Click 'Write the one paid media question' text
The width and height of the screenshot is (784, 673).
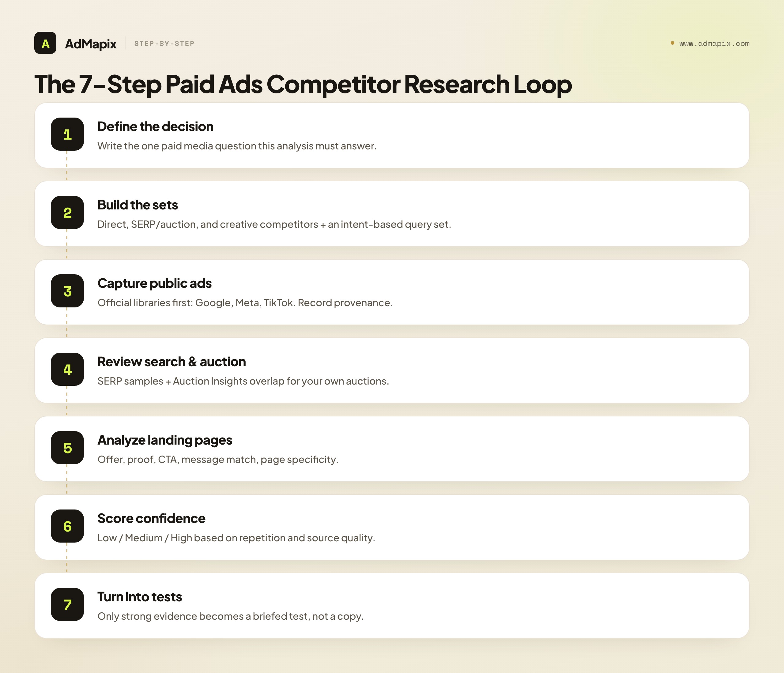(x=237, y=146)
